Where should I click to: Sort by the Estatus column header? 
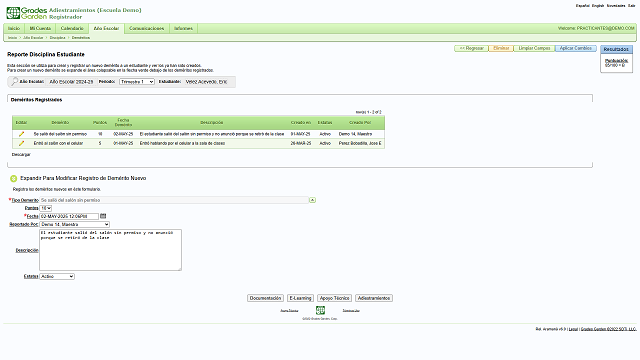(x=325, y=122)
